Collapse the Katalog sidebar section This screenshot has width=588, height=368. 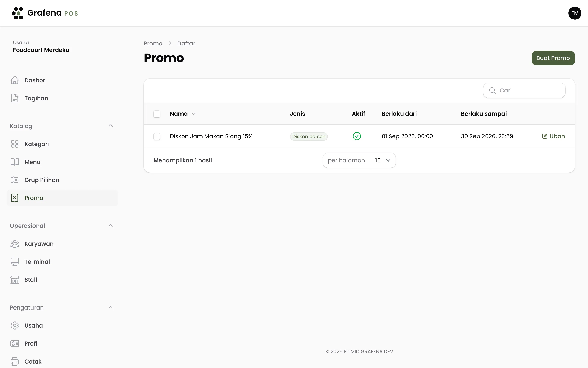click(x=110, y=126)
